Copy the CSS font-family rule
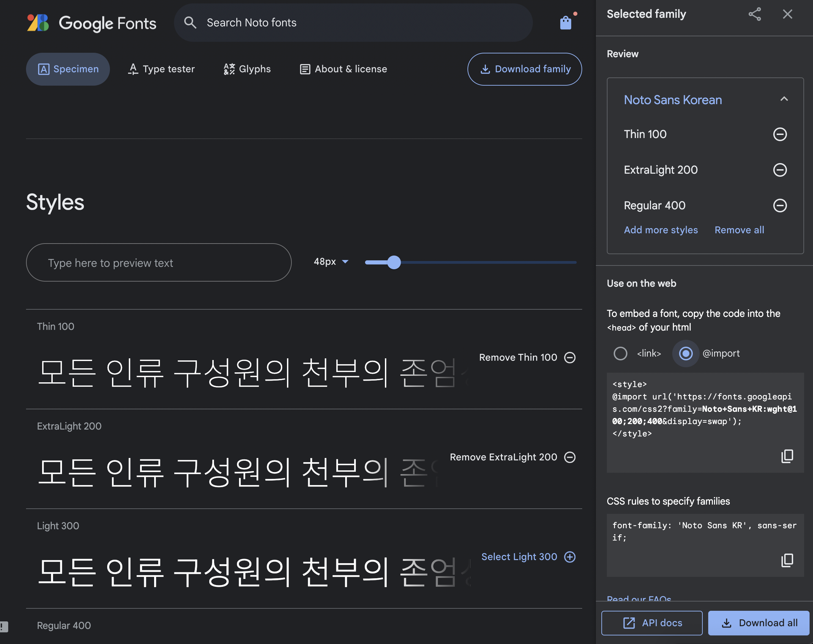 [x=787, y=560]
